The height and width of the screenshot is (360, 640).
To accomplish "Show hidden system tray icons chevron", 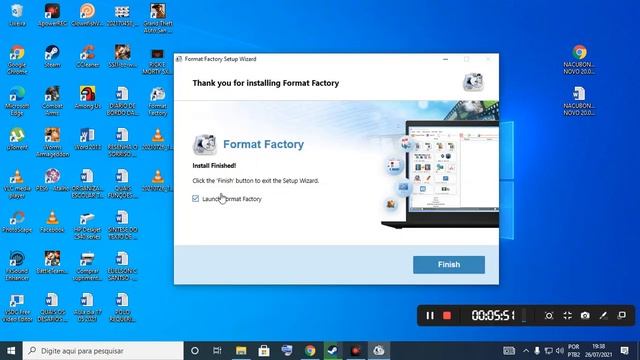I will [x=526, y=351].
